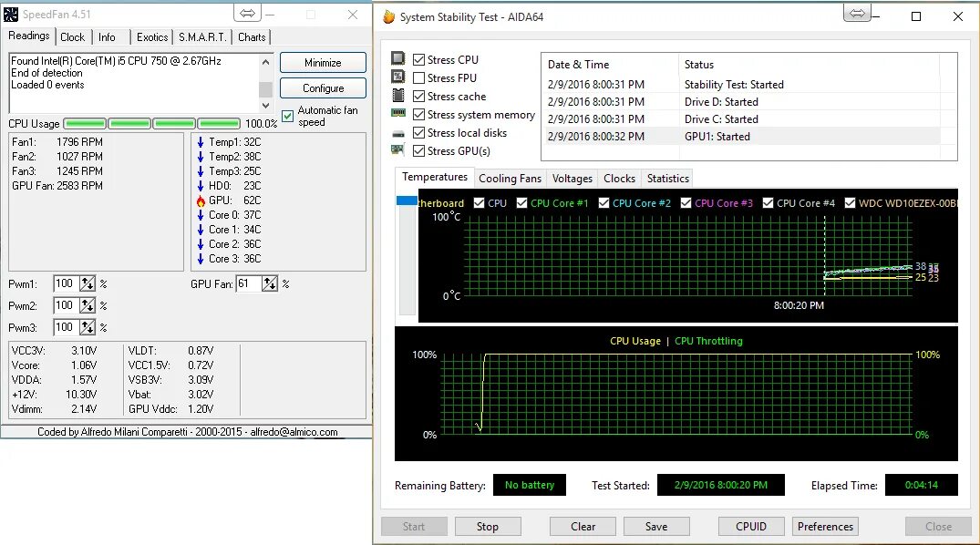Image resolution: width=980 pixels, height=545 pixels.
Task: Adjust the Pwm3 spinner arrows
Action: tap(88, 327)
